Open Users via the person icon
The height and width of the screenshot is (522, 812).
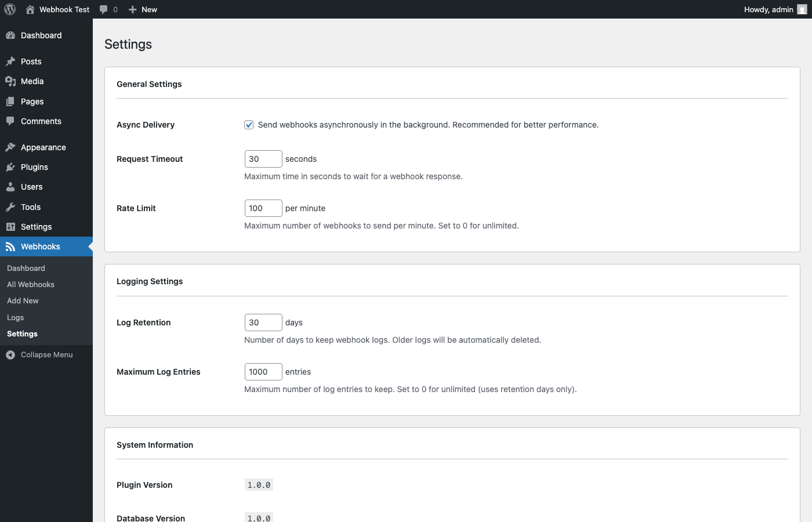[10, 187]
